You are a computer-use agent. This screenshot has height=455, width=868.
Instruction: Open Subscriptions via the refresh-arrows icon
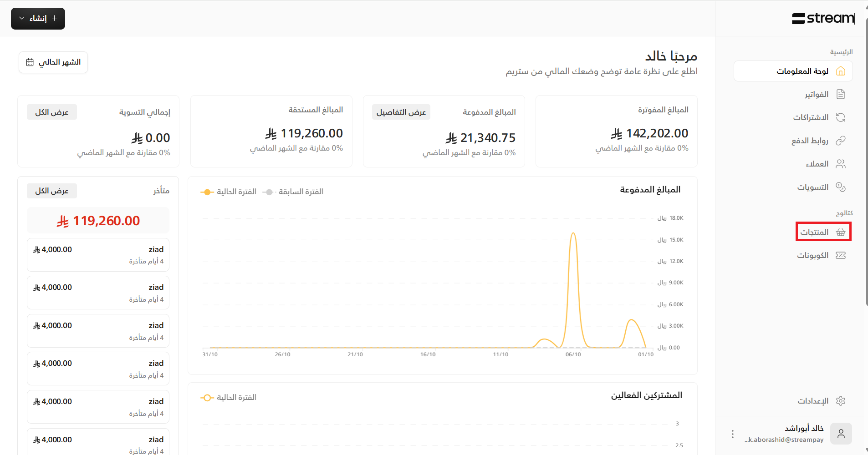tap(841, 117)
